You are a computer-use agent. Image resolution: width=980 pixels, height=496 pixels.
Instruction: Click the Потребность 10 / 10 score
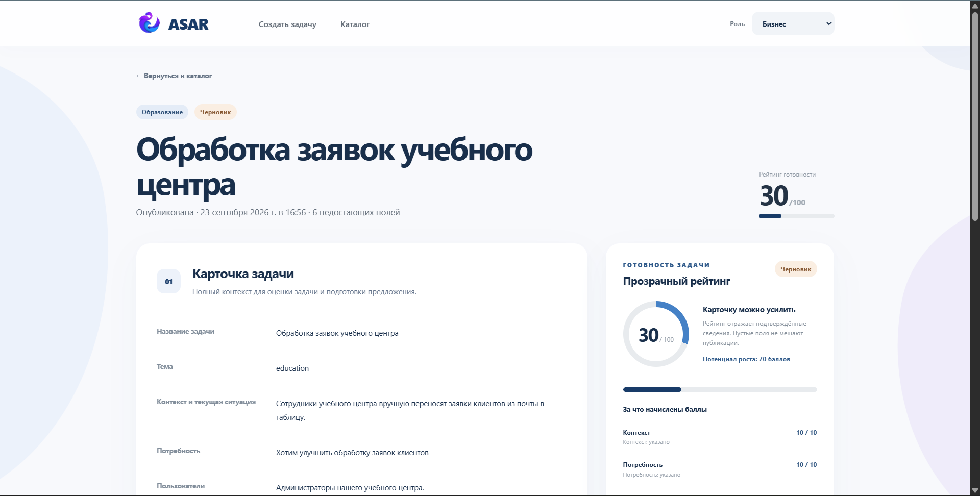806,465
